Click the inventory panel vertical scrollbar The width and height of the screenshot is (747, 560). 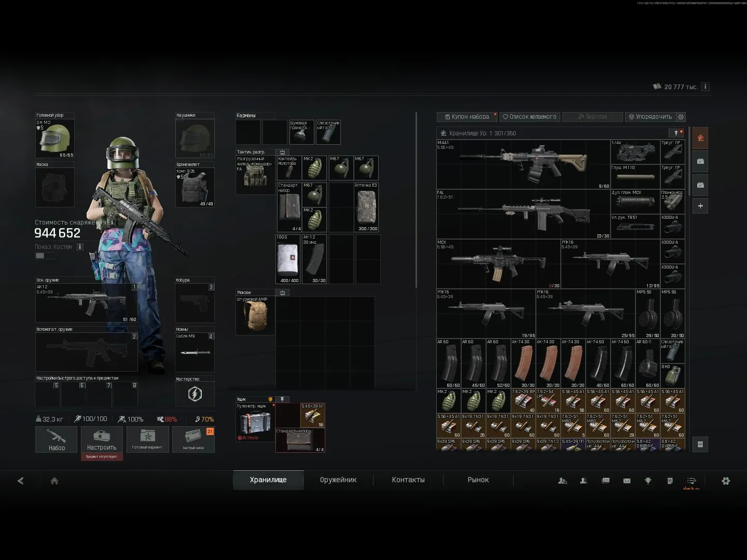(x=417, y=200)
